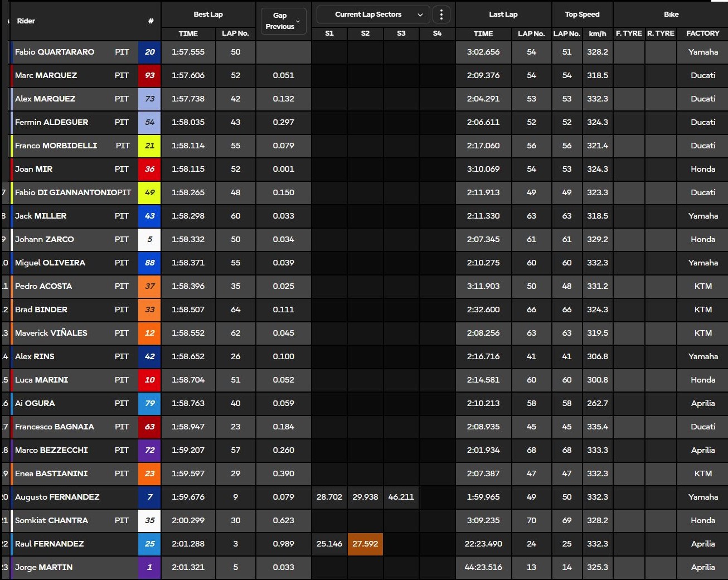This screenshot has width=728, height=580.
Task: Select rider Francesco BAGNAIA's name
Action: pos(55,427)
